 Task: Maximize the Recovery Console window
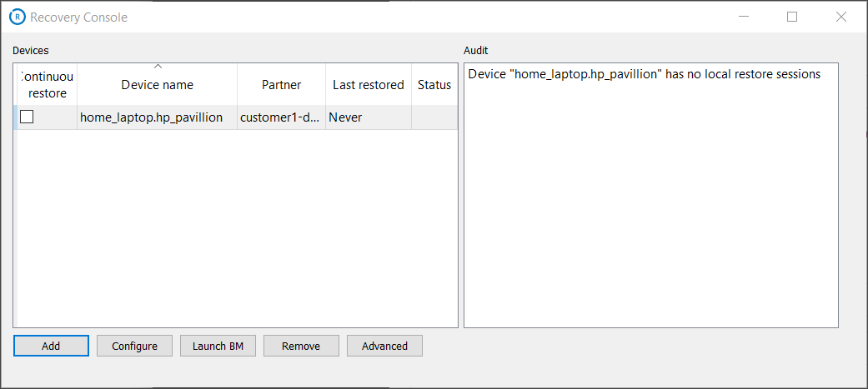point(791,17)
